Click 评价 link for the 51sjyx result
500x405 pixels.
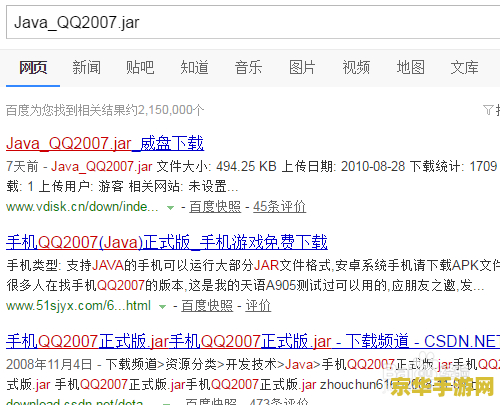pos(258,306)
